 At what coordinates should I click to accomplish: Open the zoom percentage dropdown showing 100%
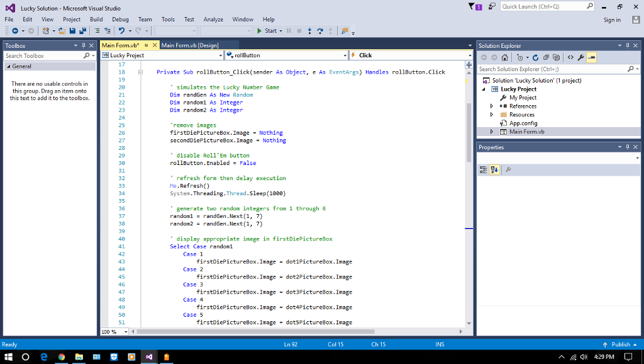114,331
